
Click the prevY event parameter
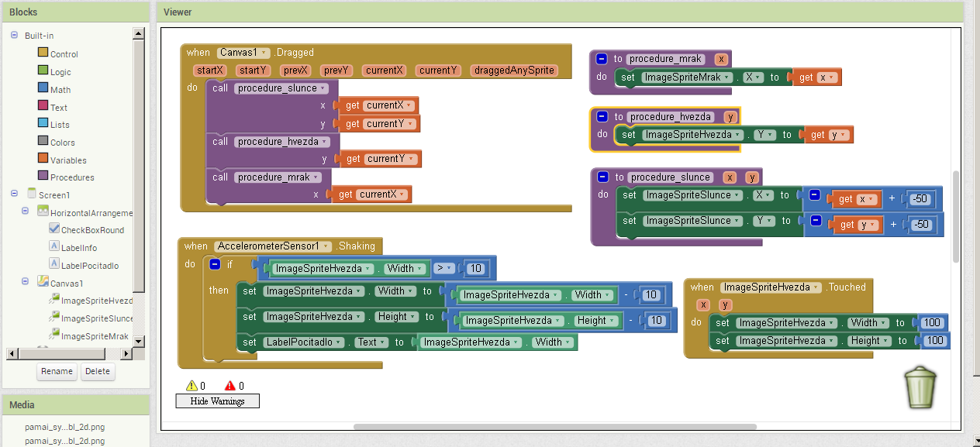(x=336, y=70)
